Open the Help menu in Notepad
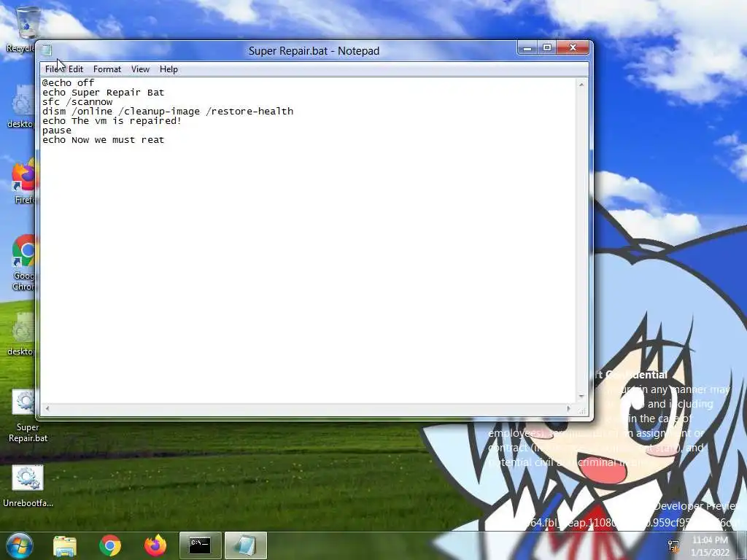The width and height of the screenshot is (747, 560). point(169,69)
